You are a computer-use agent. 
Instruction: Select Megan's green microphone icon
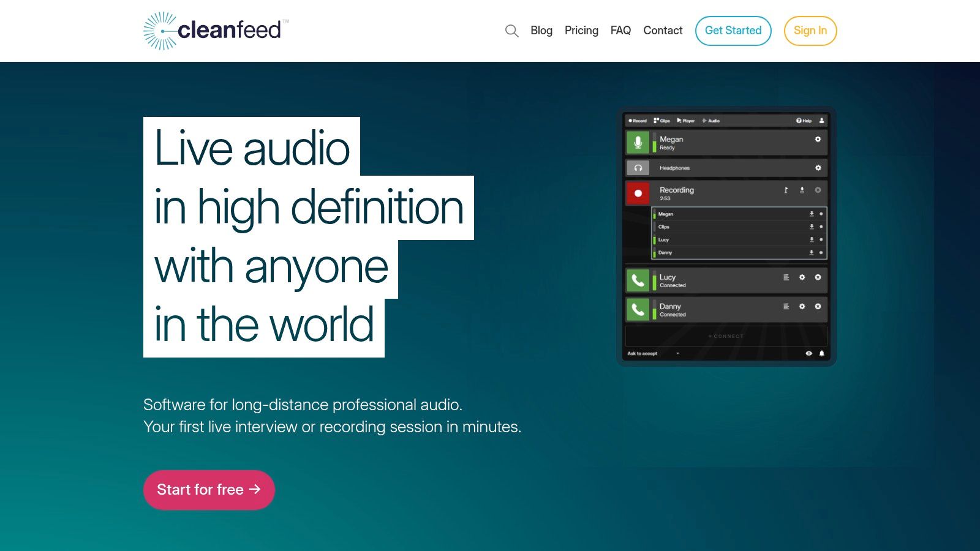638,142
